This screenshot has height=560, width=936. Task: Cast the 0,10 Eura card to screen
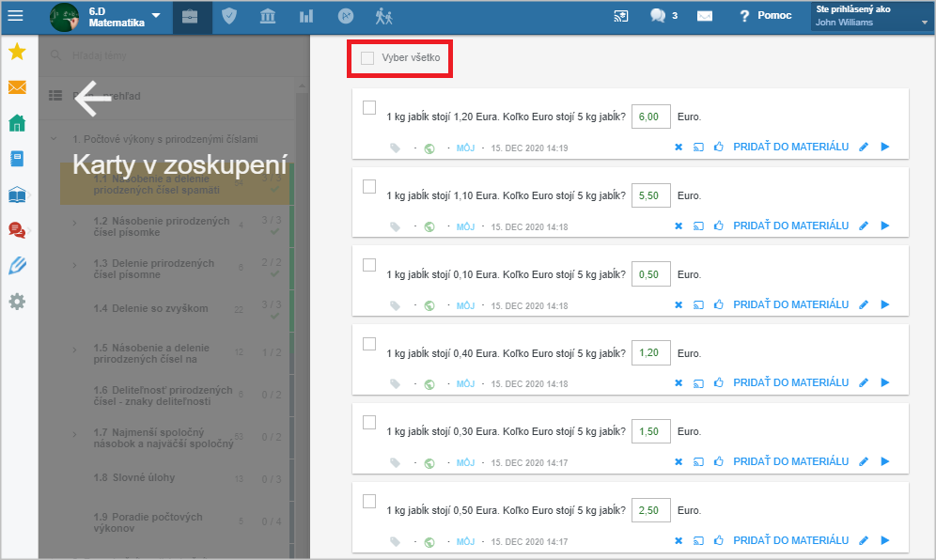point(698,304)
